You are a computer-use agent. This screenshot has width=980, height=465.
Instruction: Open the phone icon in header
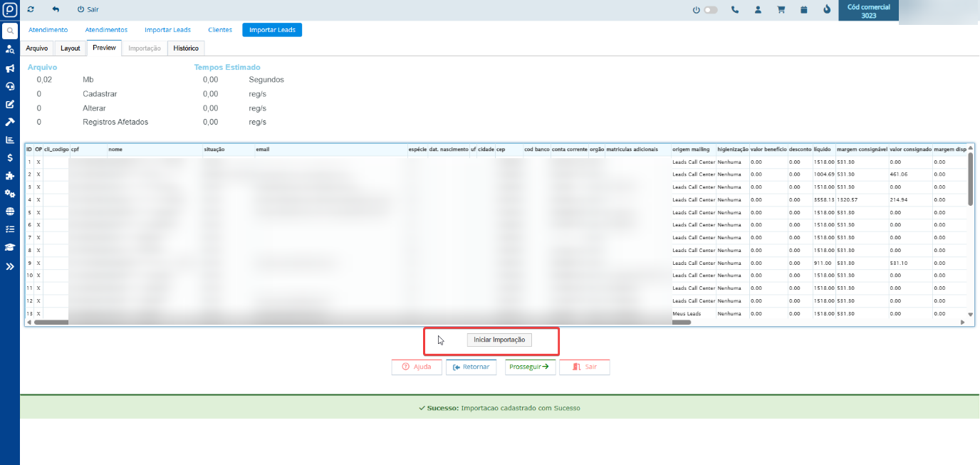pos(735,10)
